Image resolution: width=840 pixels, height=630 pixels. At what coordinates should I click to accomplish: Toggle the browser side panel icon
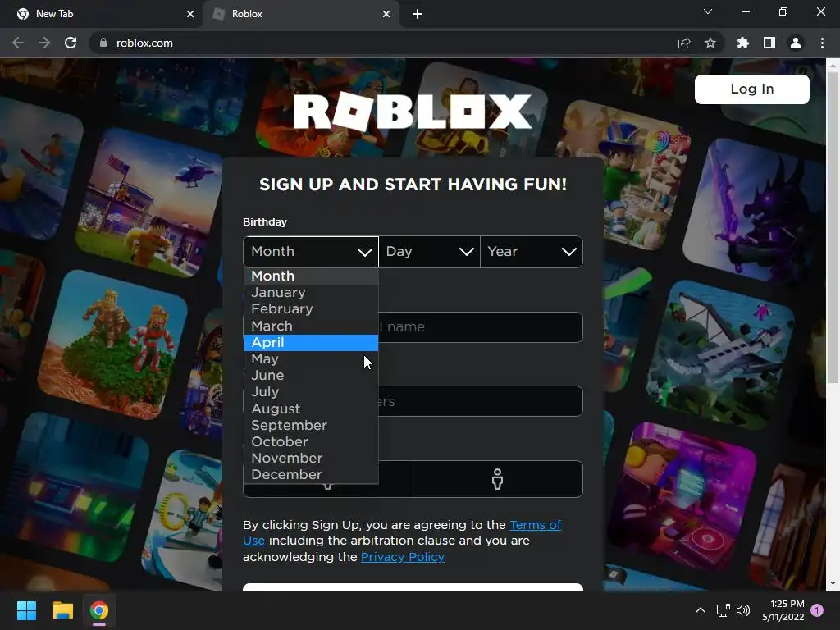[x=769, y=43]
